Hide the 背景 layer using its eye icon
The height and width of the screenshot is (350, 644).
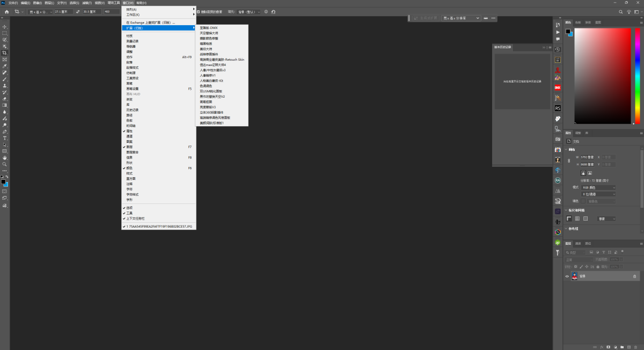click(567, 276)
